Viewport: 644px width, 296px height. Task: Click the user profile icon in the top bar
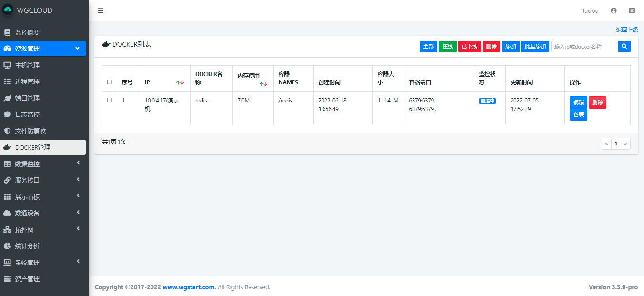pos(614,10)
